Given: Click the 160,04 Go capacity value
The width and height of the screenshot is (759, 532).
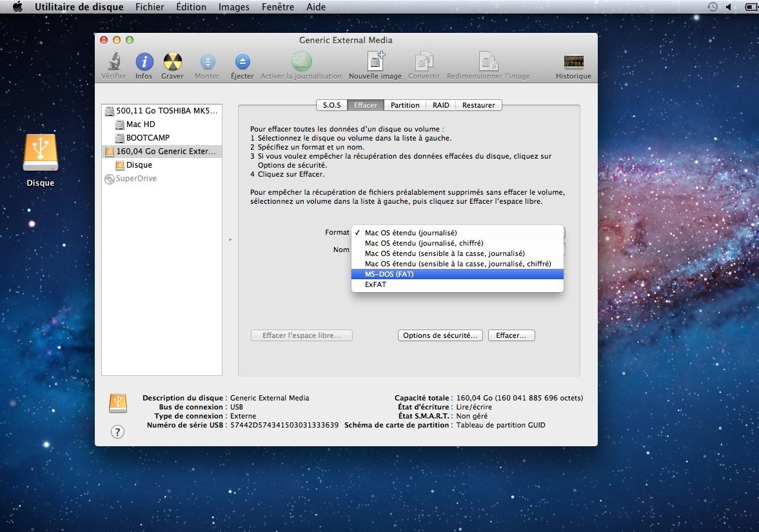Looking at the screenshot, I should (520, 398).
